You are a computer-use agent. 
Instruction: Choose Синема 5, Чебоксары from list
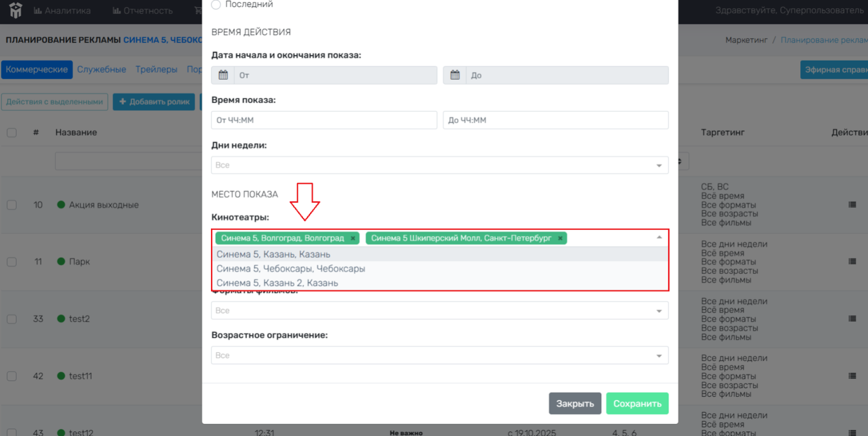[291, 269]
